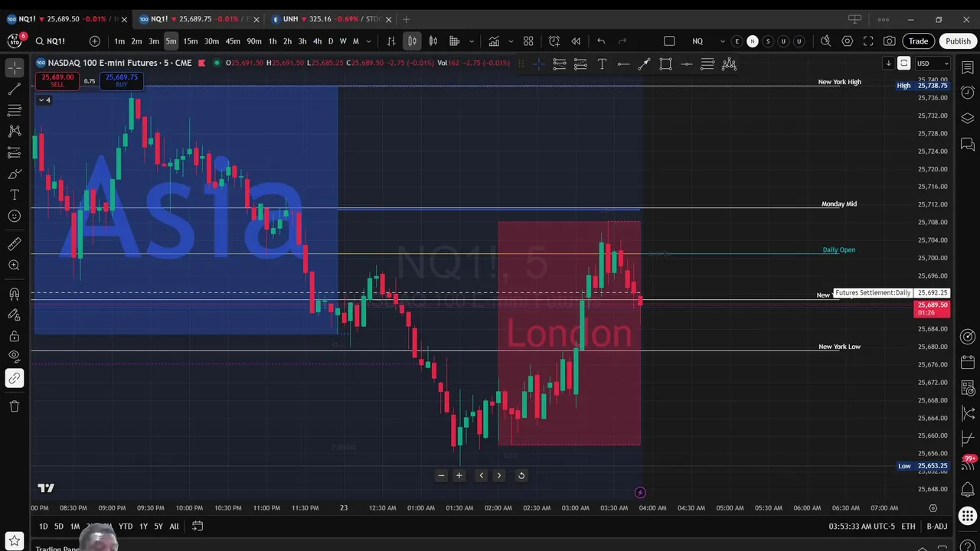Open the go to date calendar icon
This screenshot has height=551, width=980.
198,527
